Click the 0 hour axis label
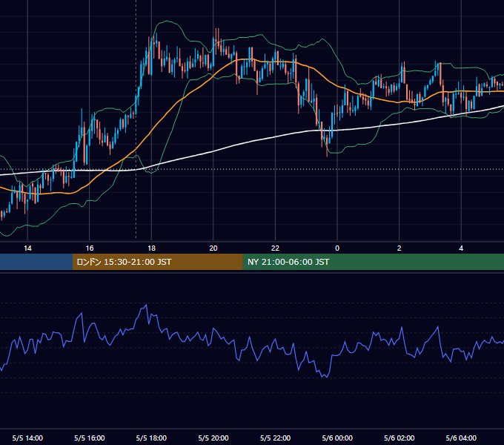This screenshot has width=504, height=445. click(337, 248)
